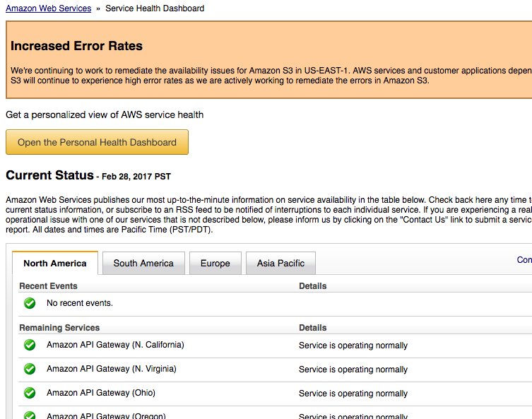532x419 pixels.
Task: Click Get a personalized view of AWS service health
Action: [x=105, y=114]
